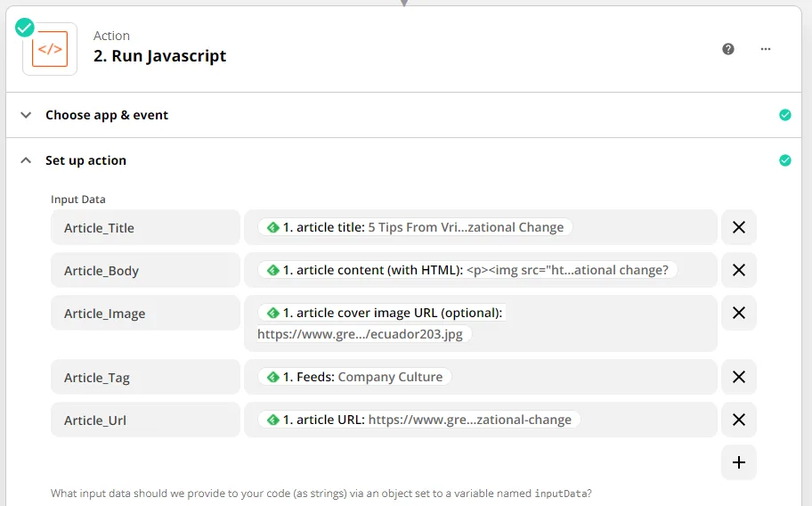The width and height of the screenshot is (812, 506).
Task: Select the Feeds: Company Culture pill
Action: [354, 377]
